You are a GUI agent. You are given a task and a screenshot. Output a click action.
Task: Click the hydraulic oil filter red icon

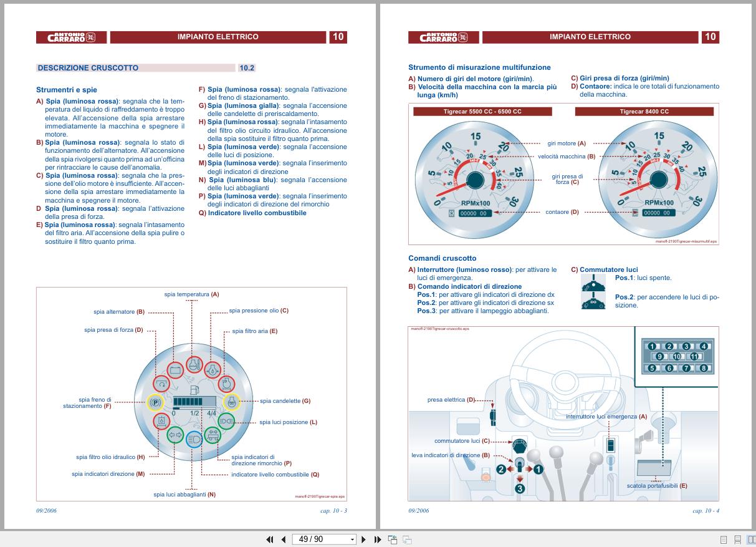coord(162,421)
